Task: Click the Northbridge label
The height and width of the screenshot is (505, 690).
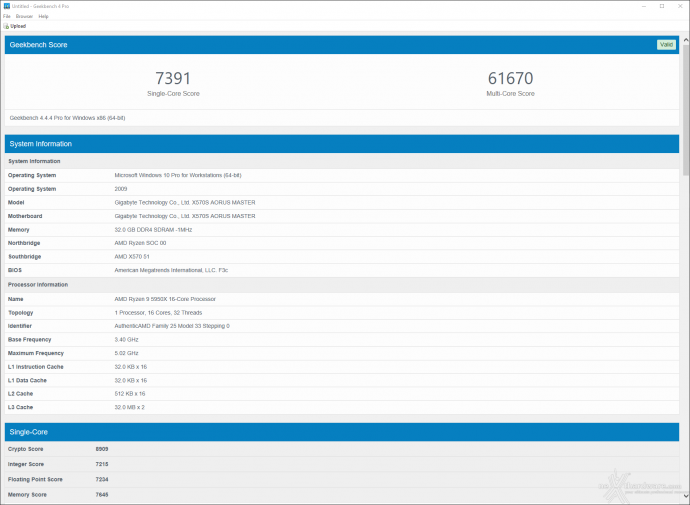Action: [x=24, y=243]
